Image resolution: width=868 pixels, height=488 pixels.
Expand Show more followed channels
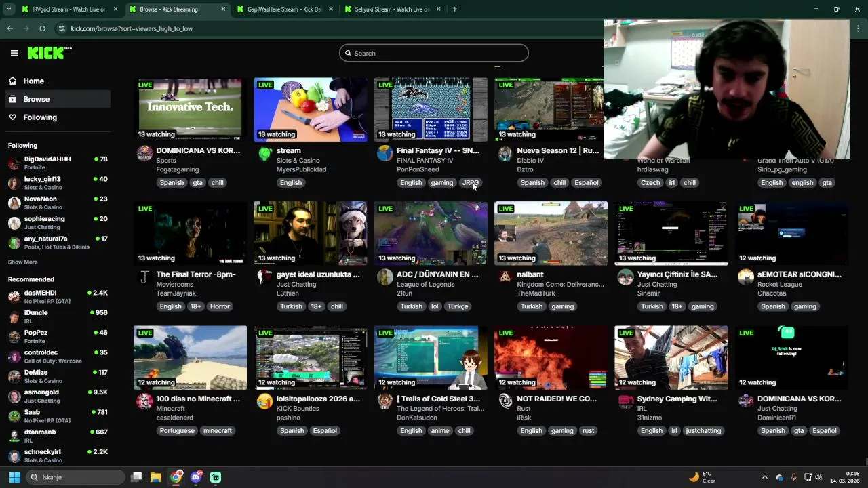click(23, 262)
